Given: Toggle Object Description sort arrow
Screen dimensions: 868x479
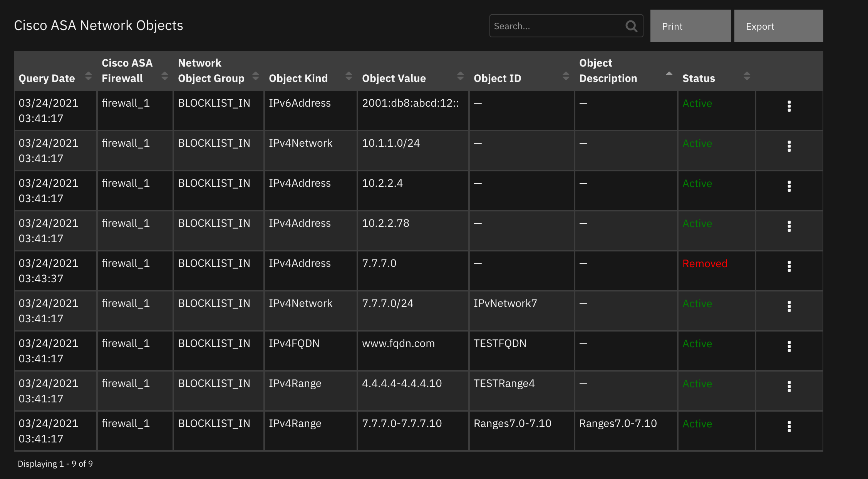Looking at the screenshot, I should 669,74.
